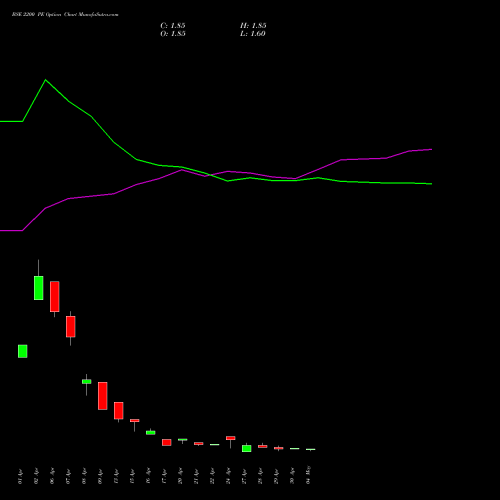Select the small green candlestick for 08 Apr
The width and height of the screenshot is (500, 500).
point(87,382)
